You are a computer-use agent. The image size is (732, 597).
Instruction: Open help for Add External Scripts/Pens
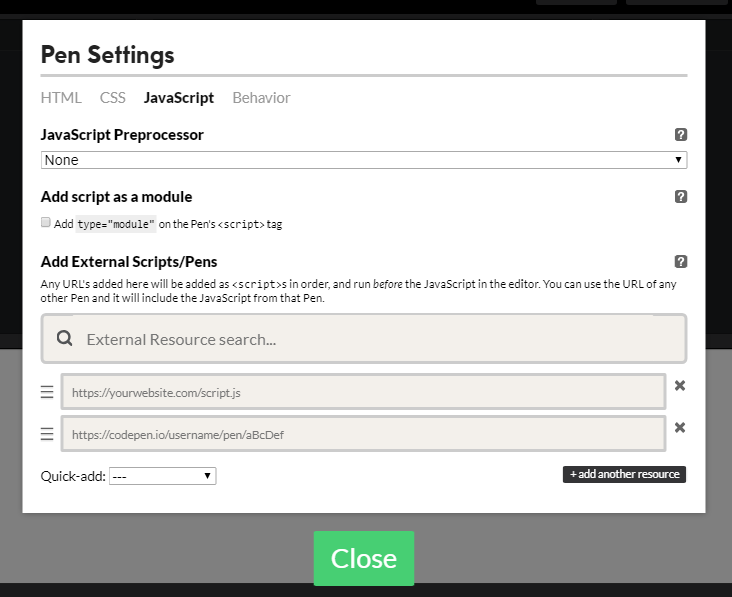[681, 262]
